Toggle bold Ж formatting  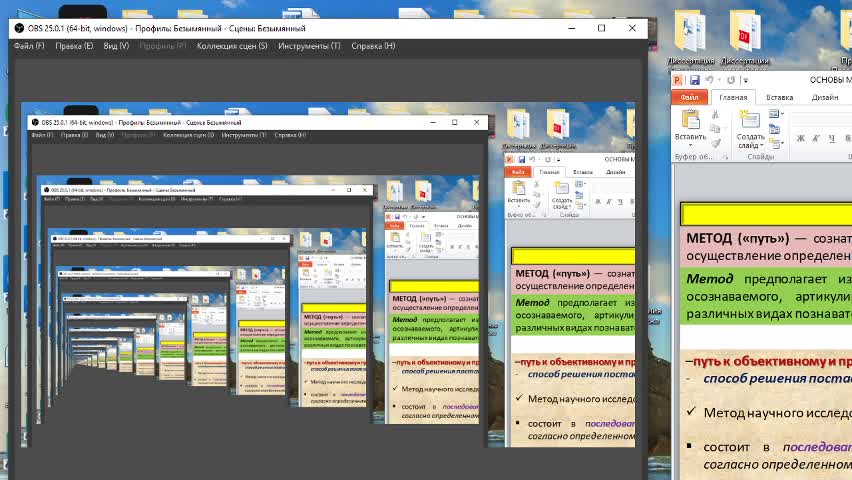pos(800,138)
